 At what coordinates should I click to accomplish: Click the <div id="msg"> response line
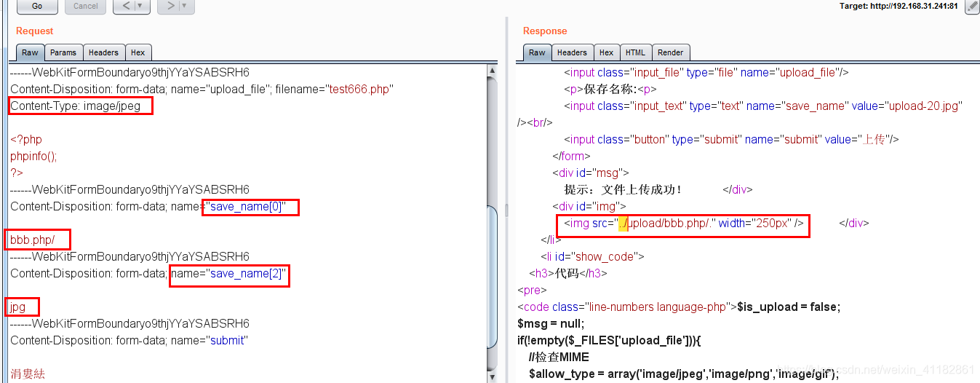click(591, 173)
